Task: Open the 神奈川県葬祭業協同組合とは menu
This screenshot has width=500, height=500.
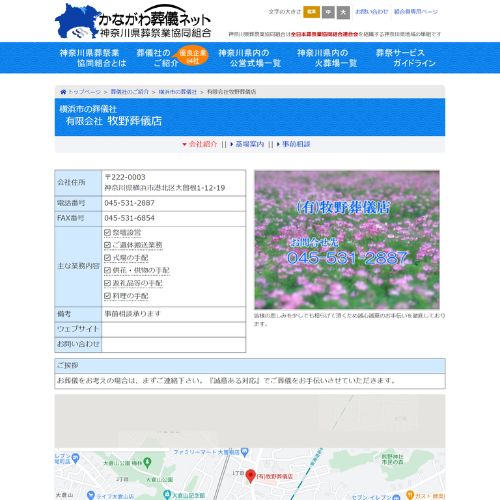Action: tap(93, 58)
